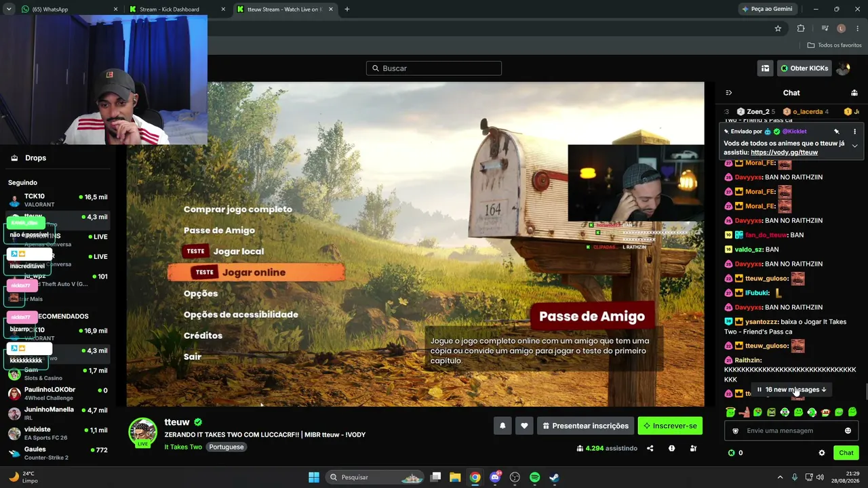Open the It Takes Two category link

point(183,447)
